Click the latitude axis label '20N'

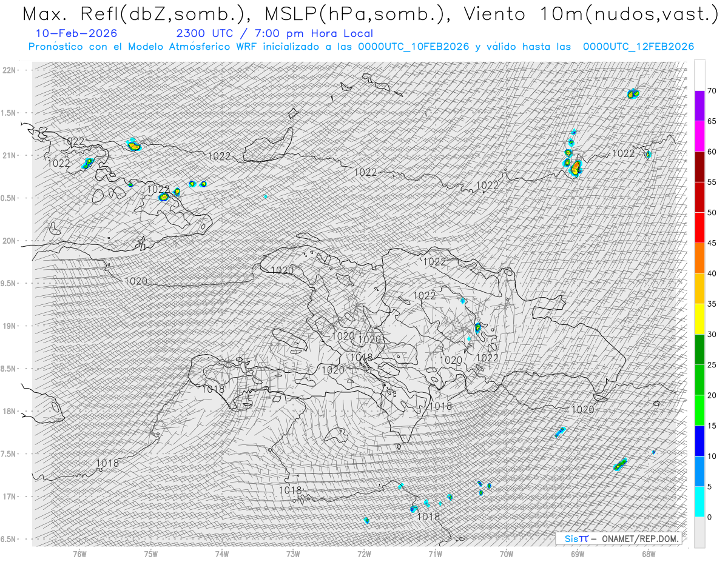click(x=10, y=241)
